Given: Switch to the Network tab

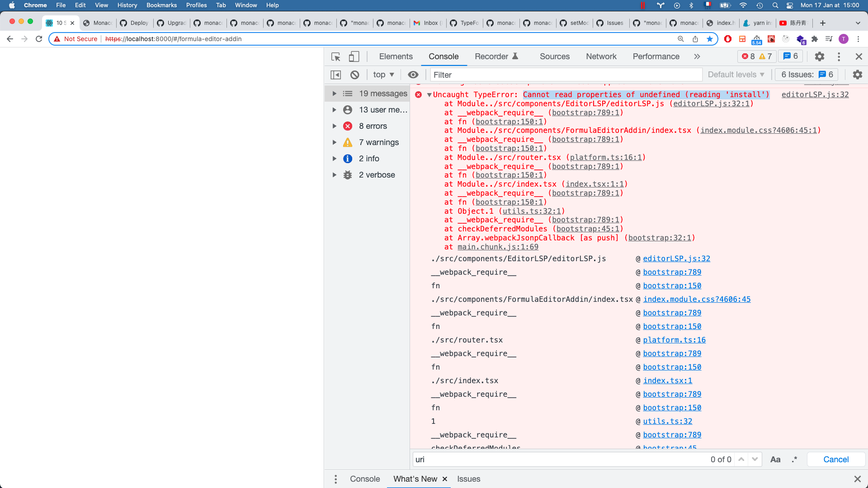Looking at the screenshot, I should click(601, 56).
